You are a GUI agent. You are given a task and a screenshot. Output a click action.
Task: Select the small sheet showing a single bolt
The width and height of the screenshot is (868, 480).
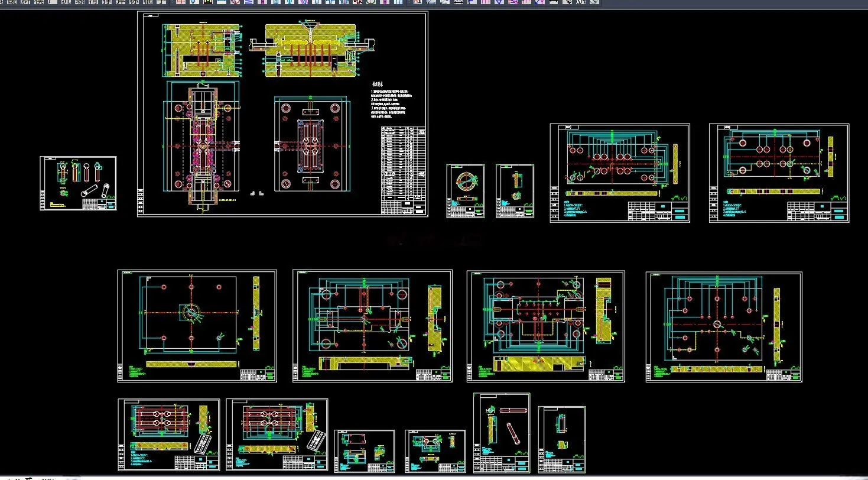pos(515,191)
